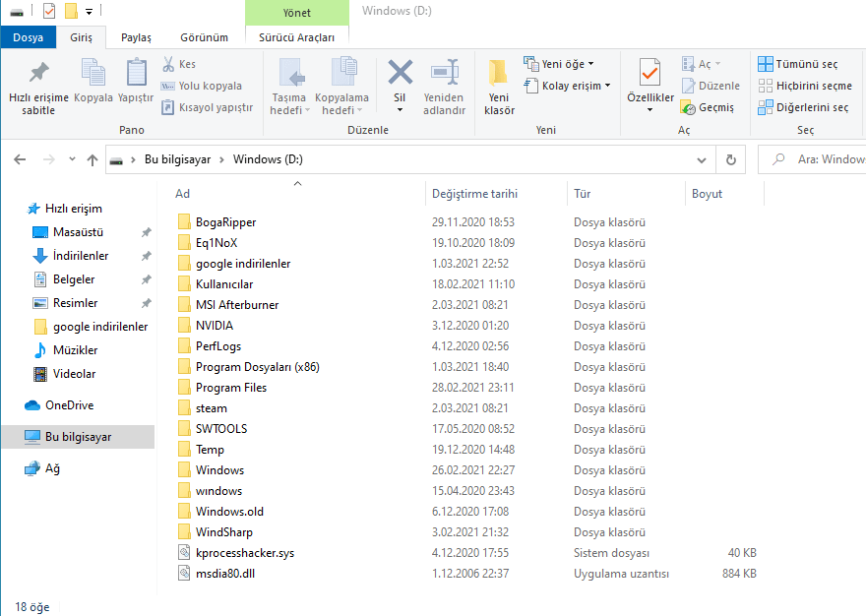This screenshot has height=616, width=866.
Task: Click Bu bilgisayar in the address breadcrumb
Action: click(177, 159)
